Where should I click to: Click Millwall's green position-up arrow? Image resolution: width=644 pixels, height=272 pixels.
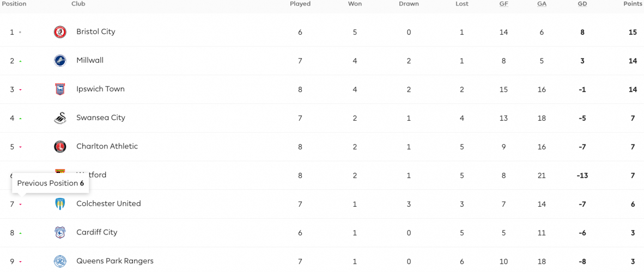tap(20, 61)
